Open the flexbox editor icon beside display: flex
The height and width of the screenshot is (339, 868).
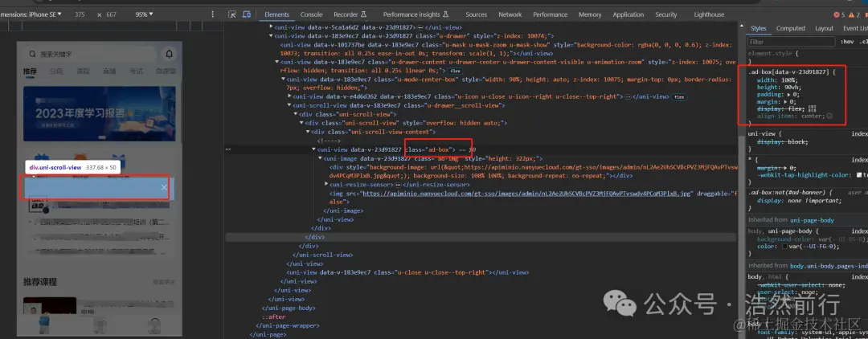pos(813,109)
